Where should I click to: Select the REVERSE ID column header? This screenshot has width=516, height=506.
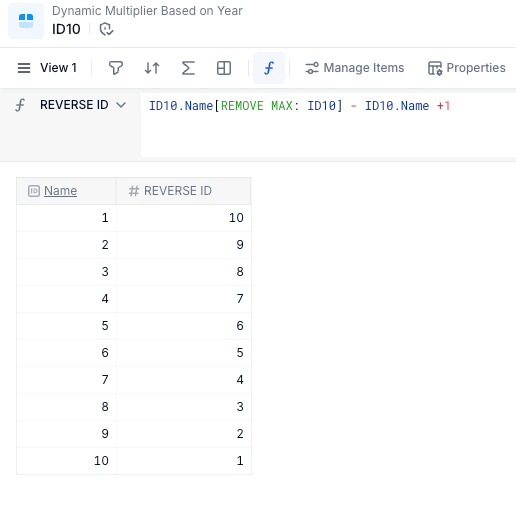point(183,191)
